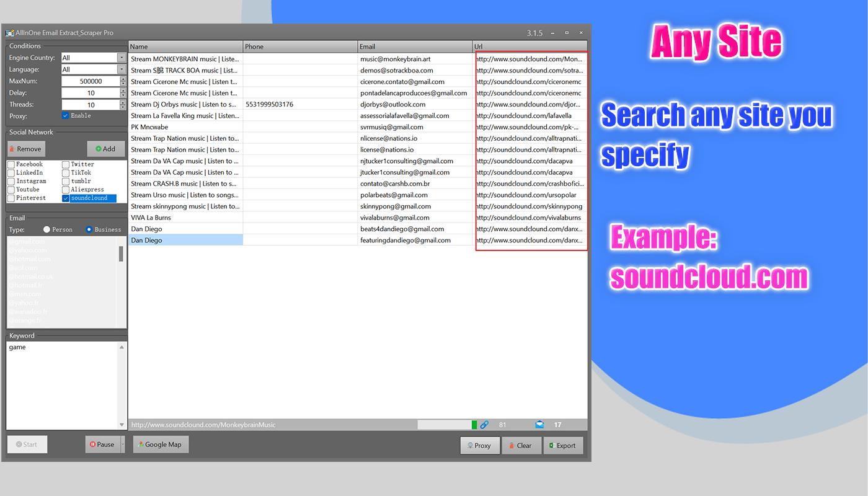Select row polarbeats@gmail.com

coord(358,195)
